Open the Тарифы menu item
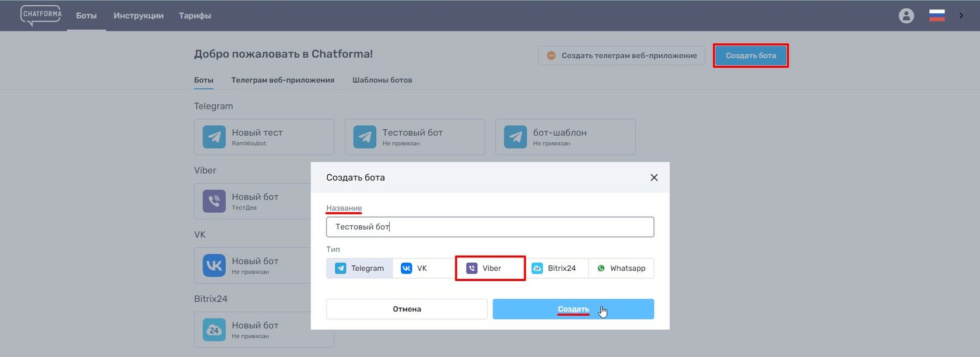The image size is (980, 357). click(x=195, y=16)
